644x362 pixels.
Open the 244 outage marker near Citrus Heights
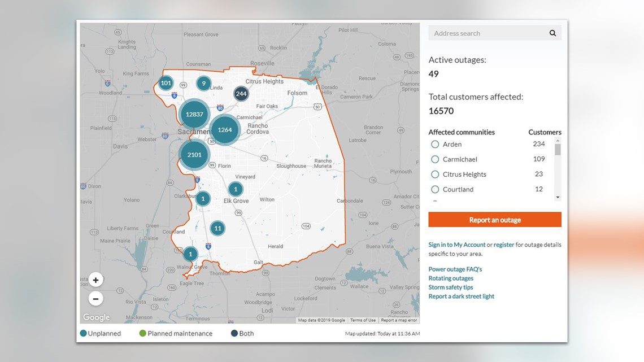point(241,93)
